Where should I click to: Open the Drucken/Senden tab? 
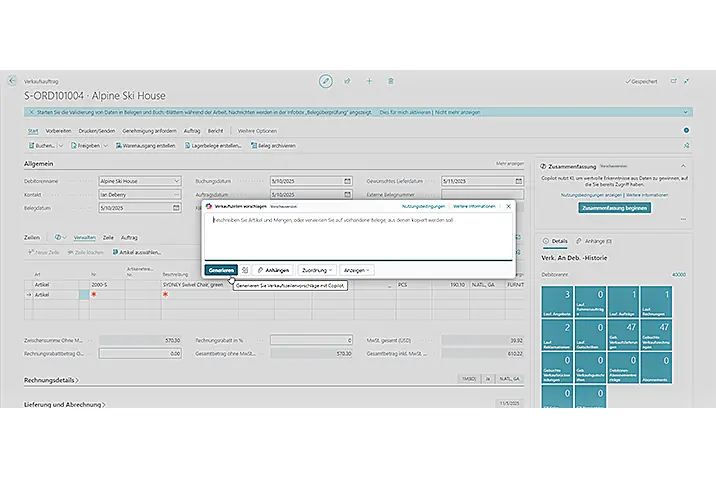(x=97, y=131)
